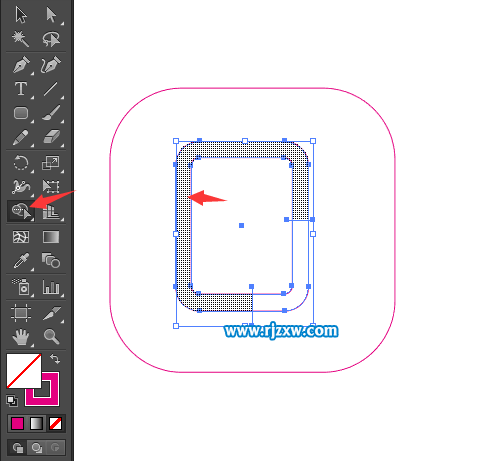Select the Zoom magnifier tool

51,336
